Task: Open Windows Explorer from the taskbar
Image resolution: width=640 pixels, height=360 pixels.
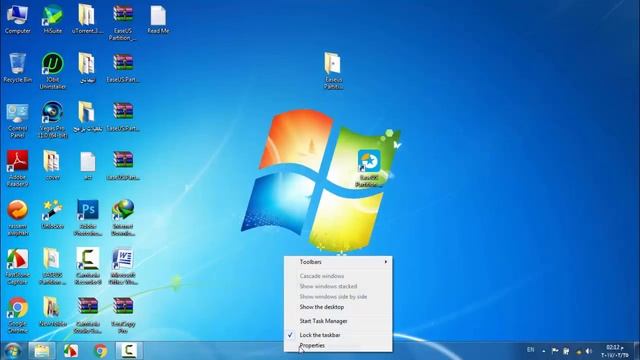Action: 42,351
